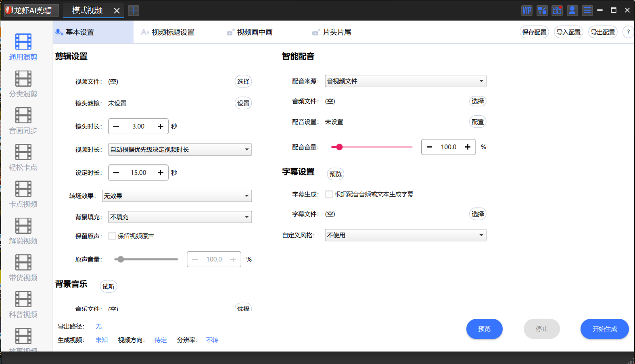Screen dimensions: 635x364
Task: Select 通用混剪 in the sidebar
Action: pyautogui.click(x=23, y=47)
